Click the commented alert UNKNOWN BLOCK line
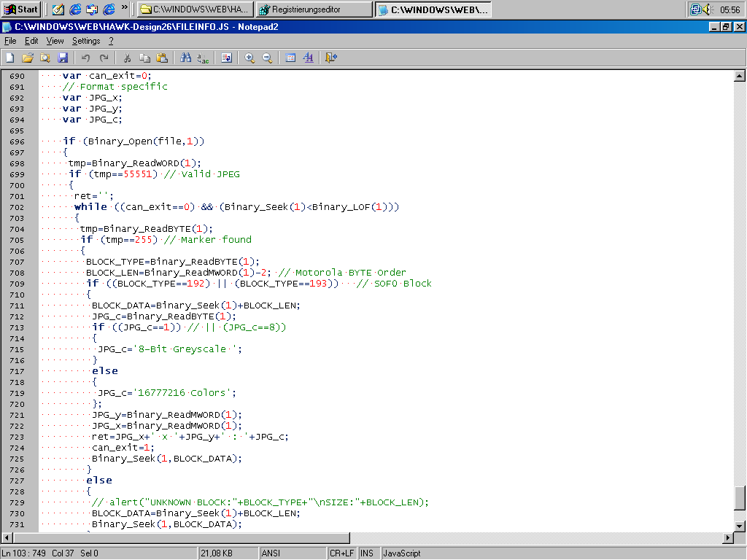 point(260,503)
